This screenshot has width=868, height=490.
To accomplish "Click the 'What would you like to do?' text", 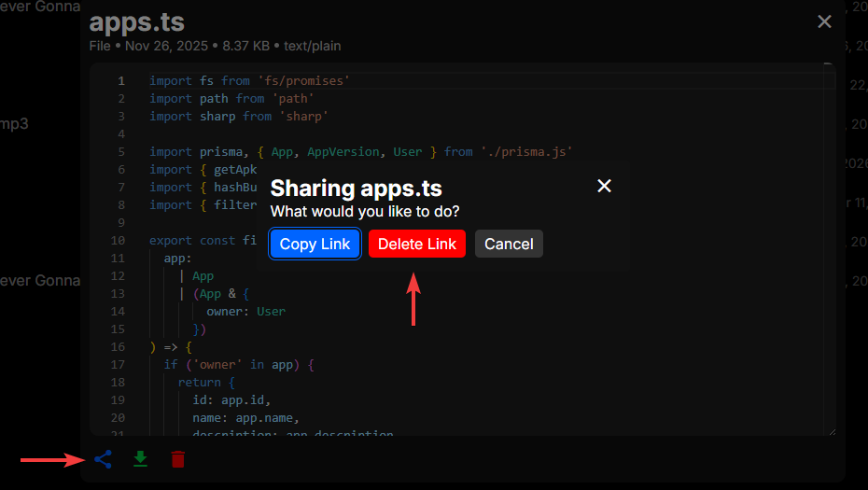I will pos(364,212).
